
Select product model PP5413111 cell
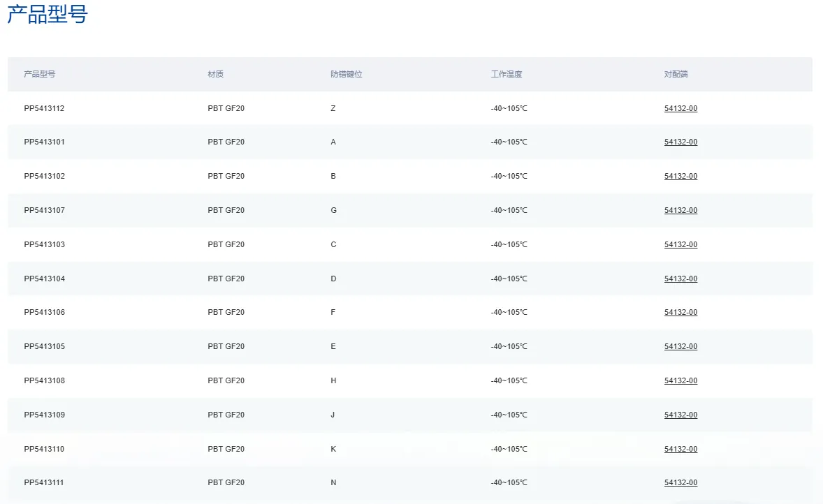pyautogui.click(x=43, y=482)
